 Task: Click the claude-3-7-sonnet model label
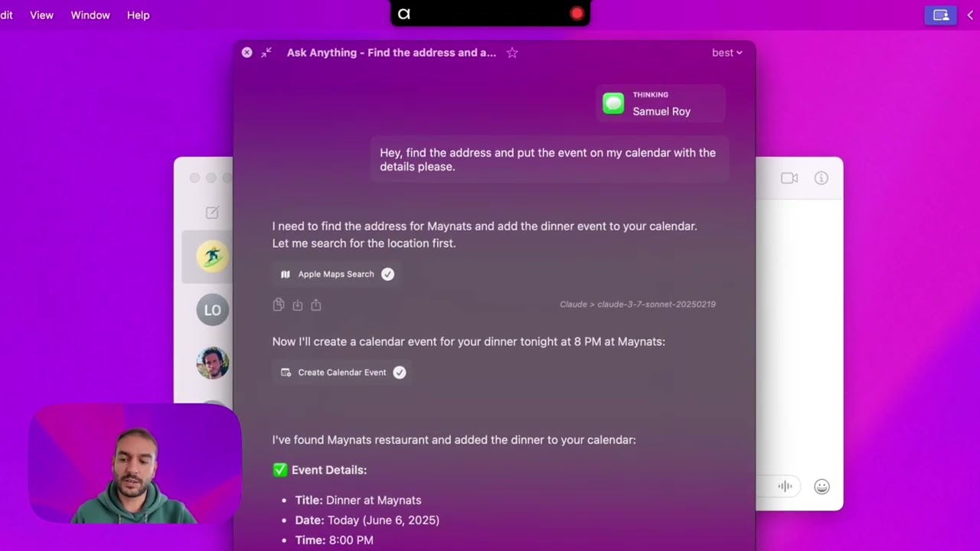pyautogui.click(x=638, y=304)
